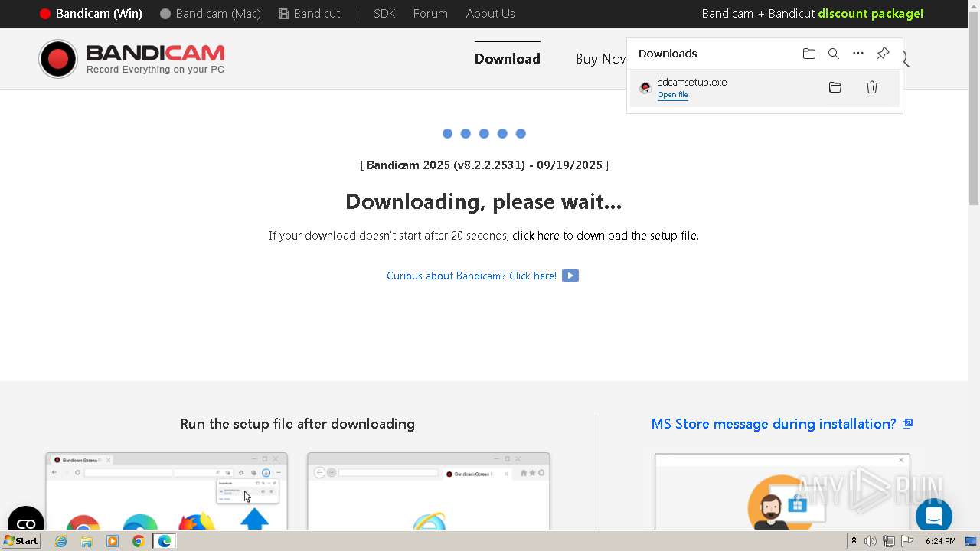Open the Buy Now navigation item
The height and width of the screenshot is (551, 980).
tap(601, 59)
